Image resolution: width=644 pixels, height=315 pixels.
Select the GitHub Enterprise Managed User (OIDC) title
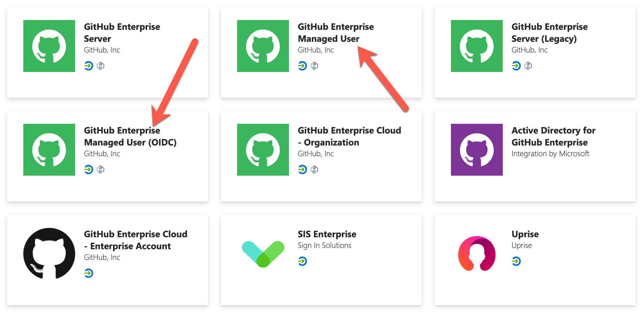pyautogui.click(x=130, y=136)
